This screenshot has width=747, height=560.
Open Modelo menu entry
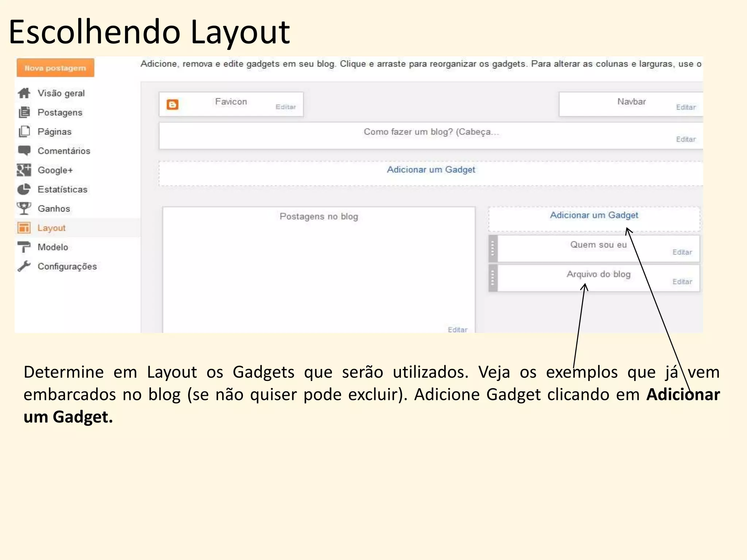pyautogui.click(x=53, y=247)
